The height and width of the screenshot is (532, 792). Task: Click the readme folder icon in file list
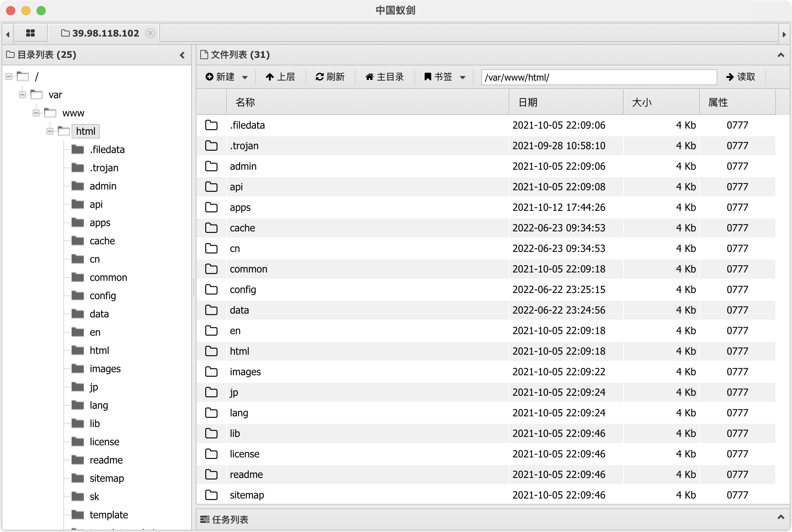tap(211, 475)
